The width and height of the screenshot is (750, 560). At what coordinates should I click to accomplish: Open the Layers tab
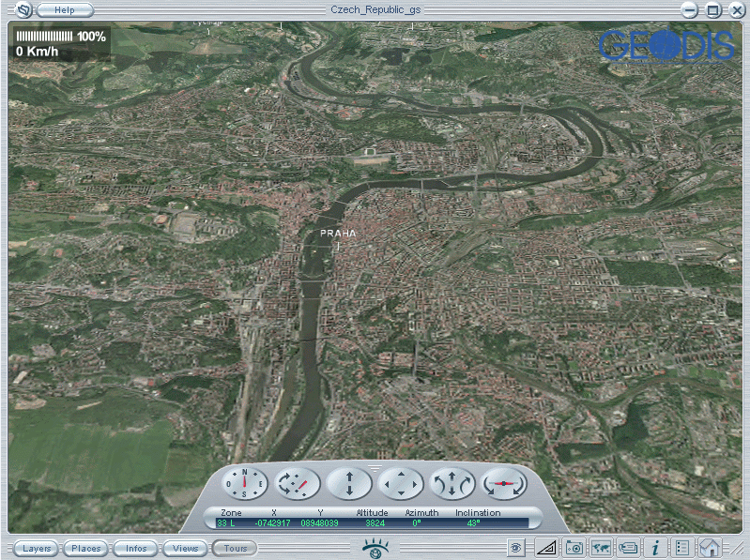pos(37,548)
